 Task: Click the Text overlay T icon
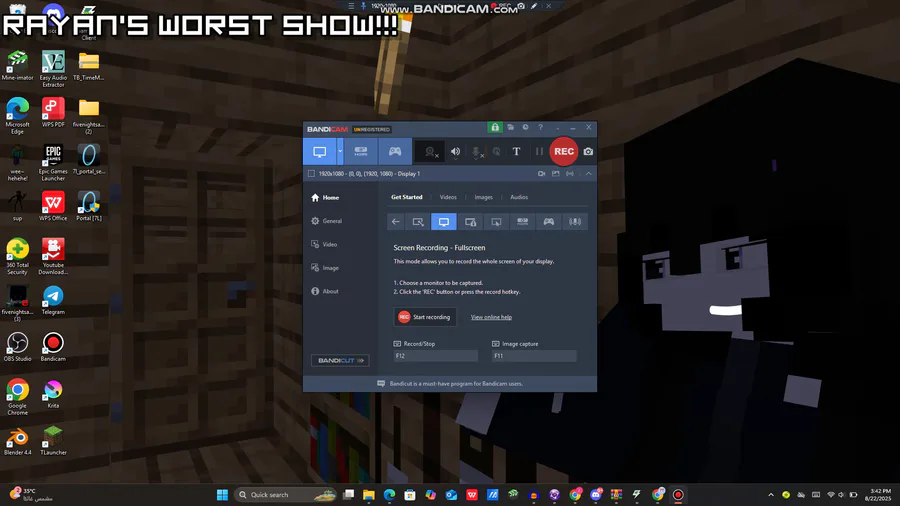coord(517,151)
